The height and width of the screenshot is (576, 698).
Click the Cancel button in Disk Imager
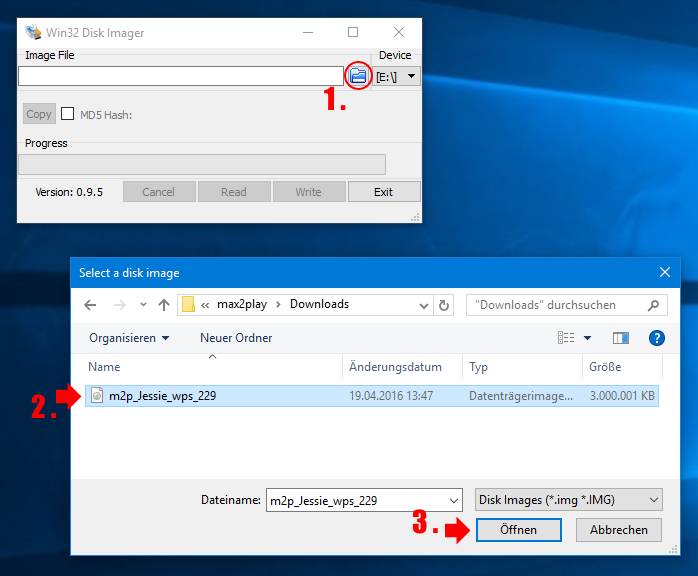[x=159, y=192]
